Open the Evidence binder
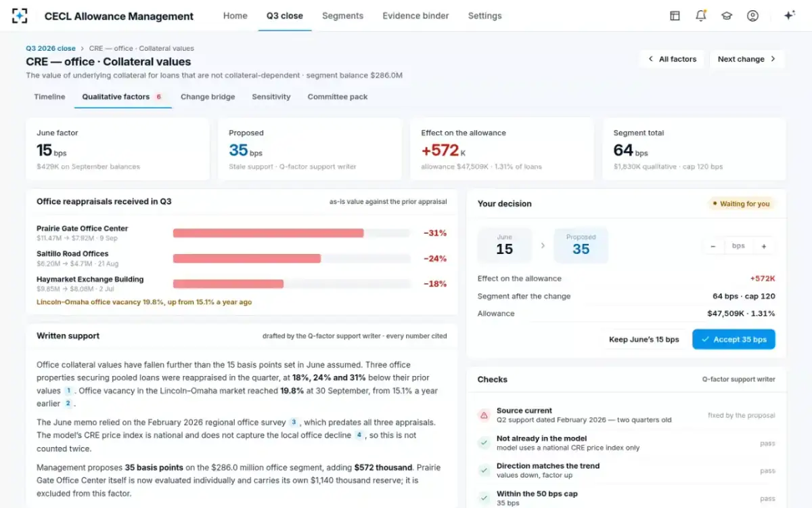The width and height of the screenshot is (812, 508). point(415,16)
